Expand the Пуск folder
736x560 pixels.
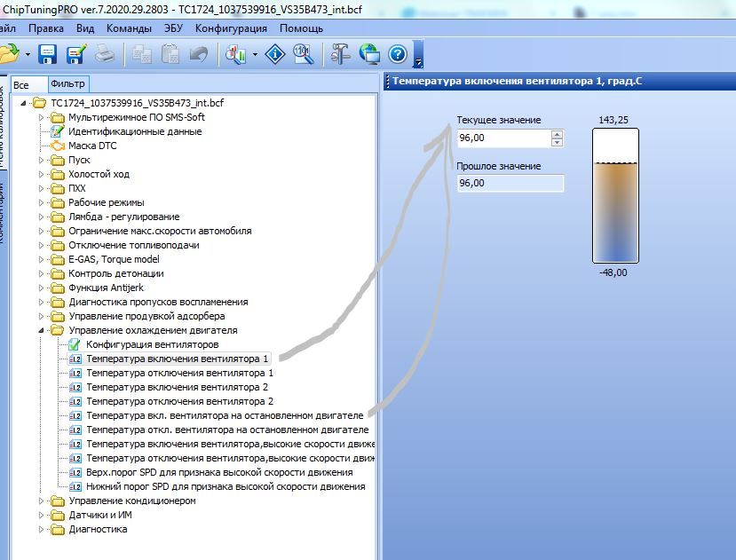(x=42, y=160)
